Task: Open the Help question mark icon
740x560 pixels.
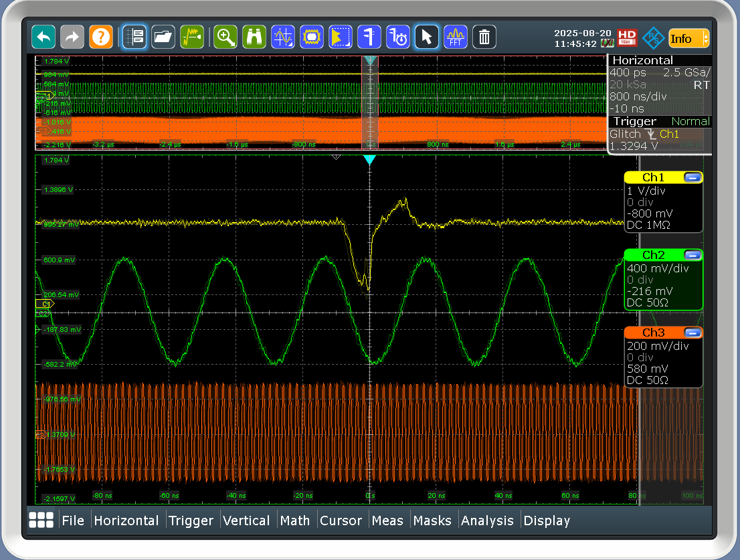Action: pyautogui.click(x=100, y=37)
